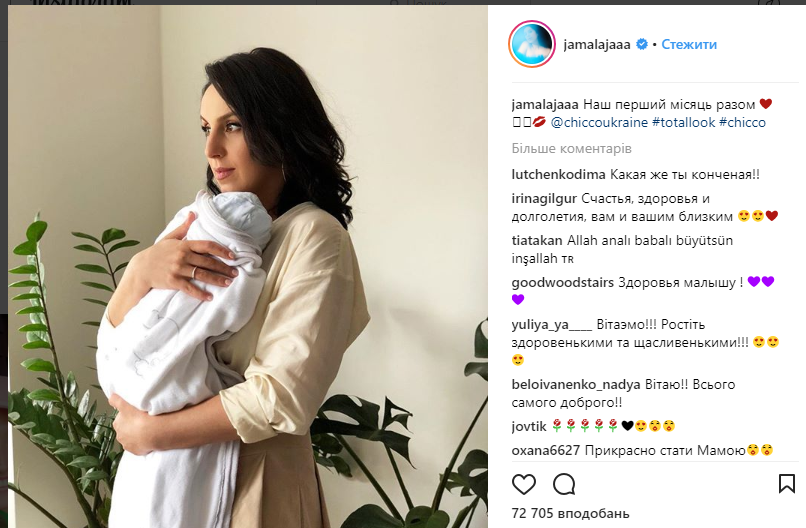Open #chicco hashtag
The image size is (806, 528).
click(x=742, y=122)
